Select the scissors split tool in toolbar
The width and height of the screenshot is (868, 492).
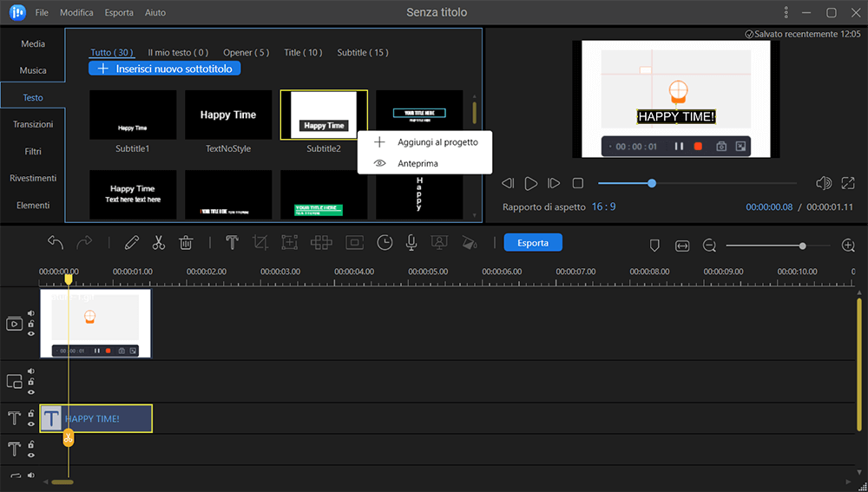click(159, 243)
